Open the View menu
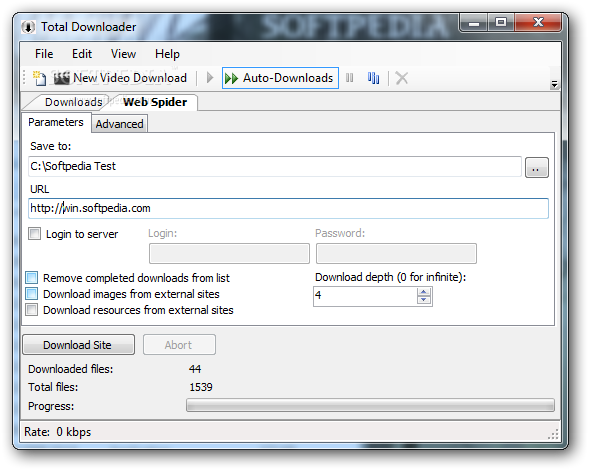 tap(123, 54)
